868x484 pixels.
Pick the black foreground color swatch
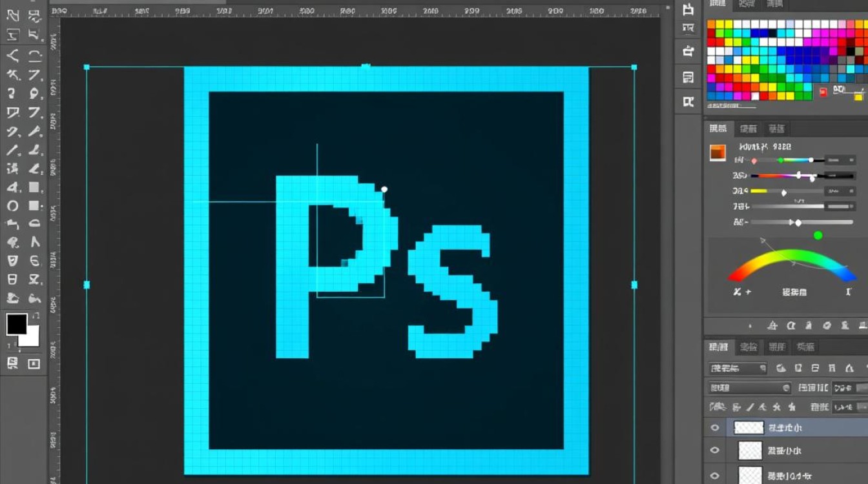tap(17, 324)
